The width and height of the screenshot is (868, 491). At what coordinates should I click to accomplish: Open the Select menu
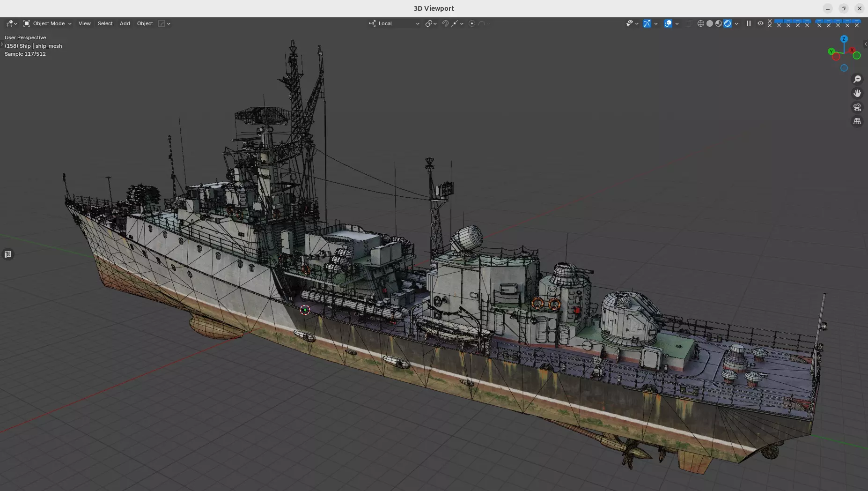click(x=105, y=23)
